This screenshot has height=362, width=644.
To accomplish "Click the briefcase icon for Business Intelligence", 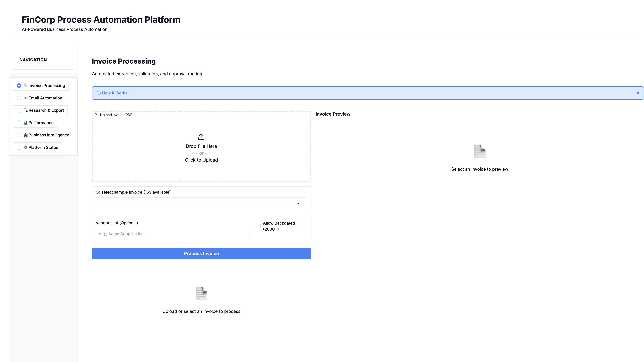I will coord(25,135).
